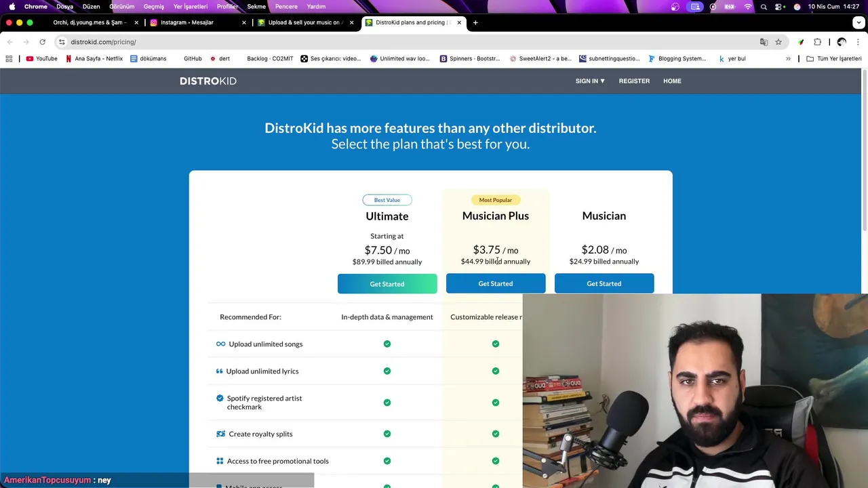This screenshot has width=868, height=488.
Task: Open the Chrome profile avatar
Action: (842, 42)
